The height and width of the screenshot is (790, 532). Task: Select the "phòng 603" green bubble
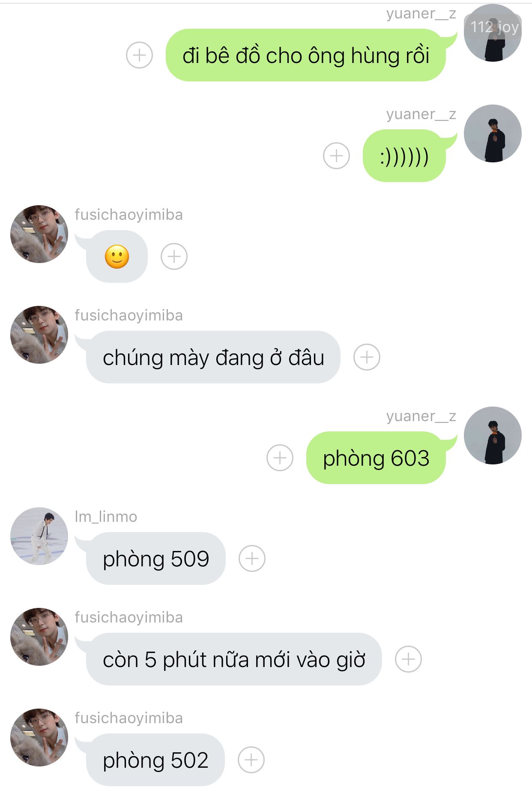point(377,458)
